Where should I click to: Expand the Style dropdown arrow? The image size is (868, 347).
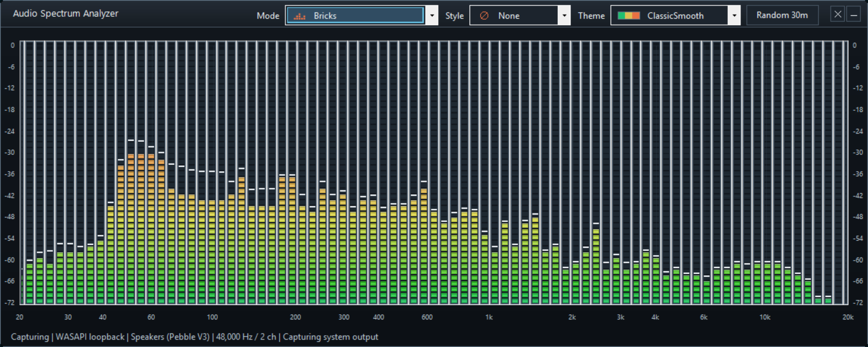564,15
